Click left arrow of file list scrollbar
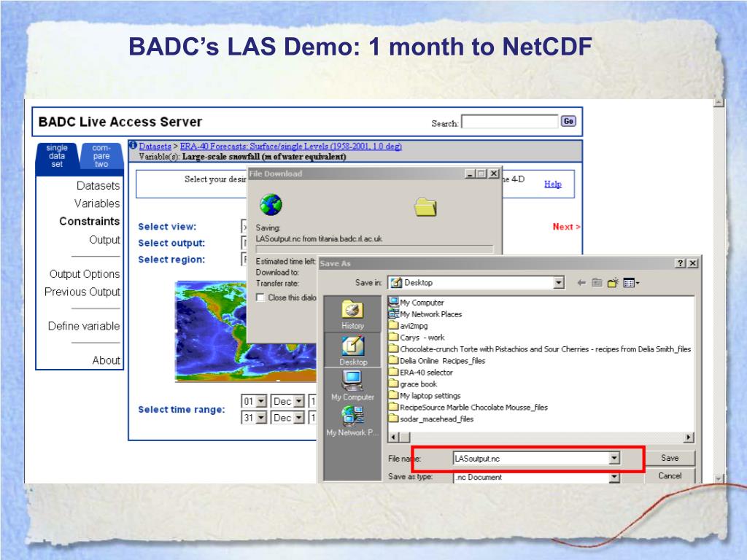The image size is (747, 560). tap(393, 437)
